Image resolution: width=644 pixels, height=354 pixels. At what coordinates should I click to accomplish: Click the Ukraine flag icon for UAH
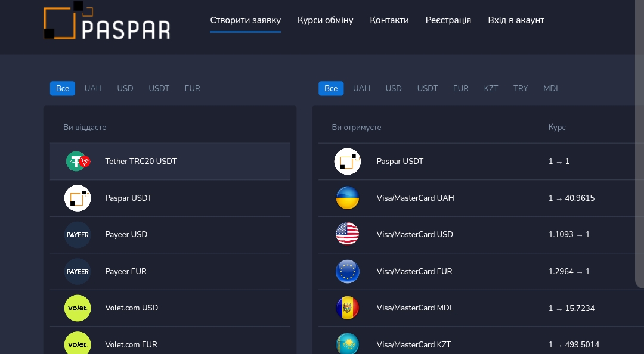coord(348,198)
